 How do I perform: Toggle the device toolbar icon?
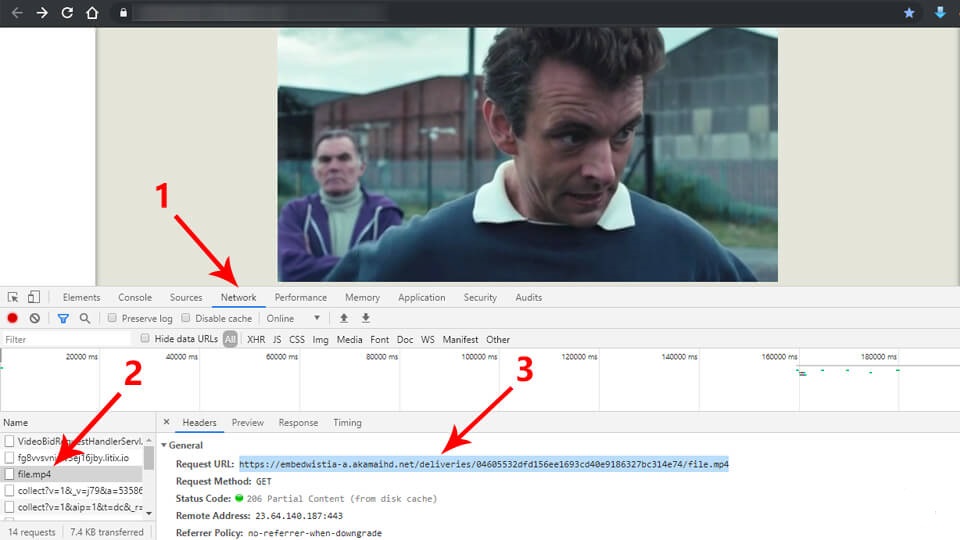click(33, 297)
